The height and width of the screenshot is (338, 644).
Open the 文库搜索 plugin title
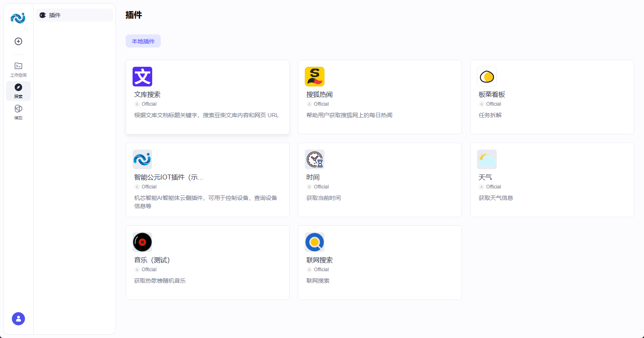point(147,95)
